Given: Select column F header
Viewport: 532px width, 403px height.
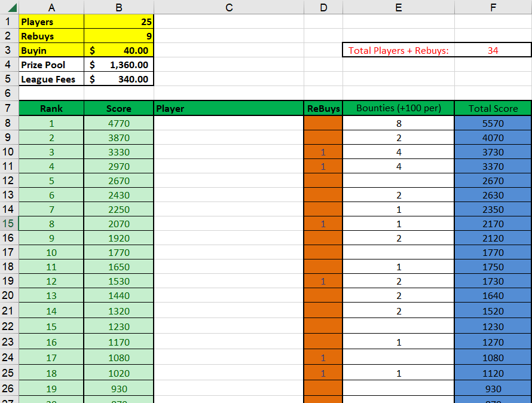Looking at the screenshot, I should [x=493, y=7].
